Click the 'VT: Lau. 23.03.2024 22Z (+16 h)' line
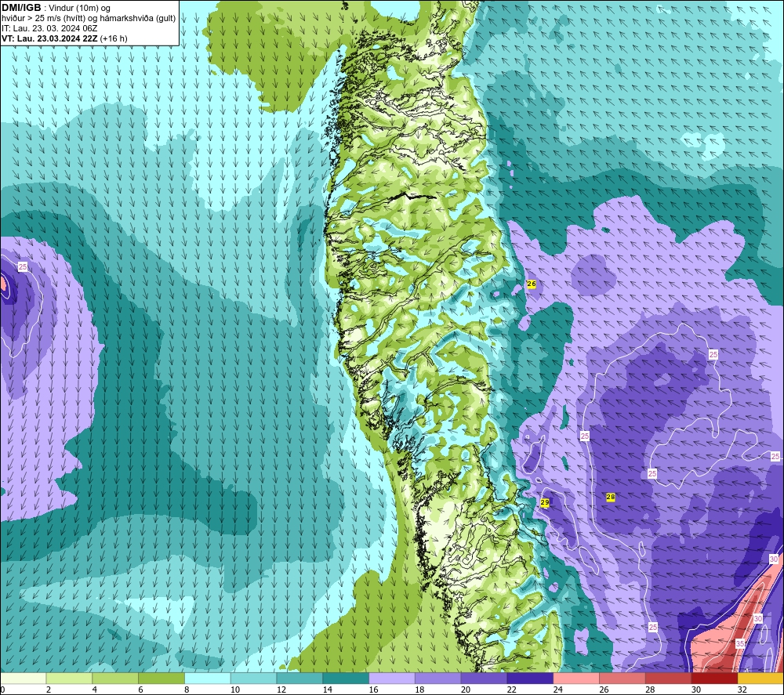This screenshot has width=784, height=695. [64, 38]
